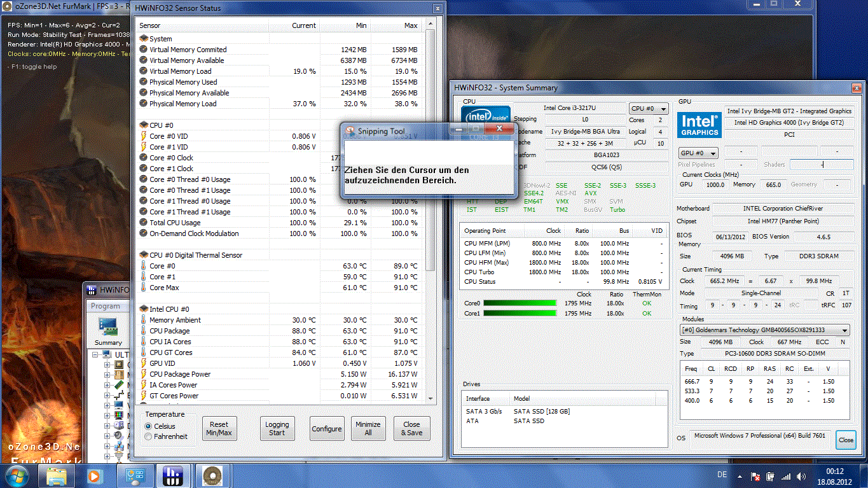868x488 pixels.
Task: Open Windows Explorer from the taskbar
Action: click(57, 475)
